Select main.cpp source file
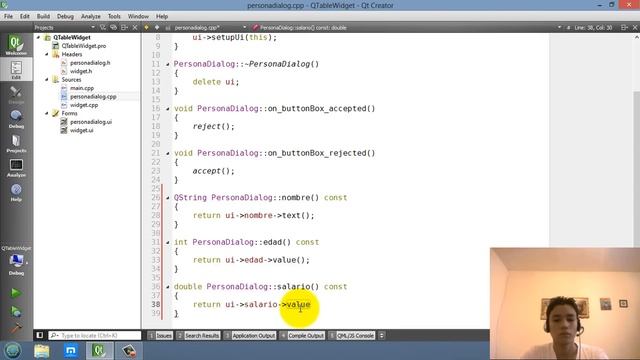 click(x=82, y=88)
